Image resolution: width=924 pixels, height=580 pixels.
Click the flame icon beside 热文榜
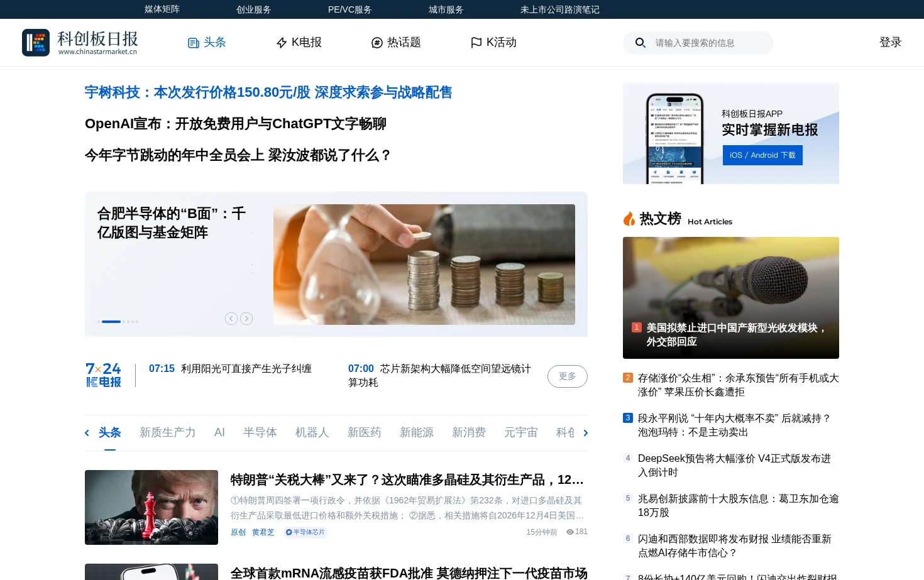pos(629,219)
